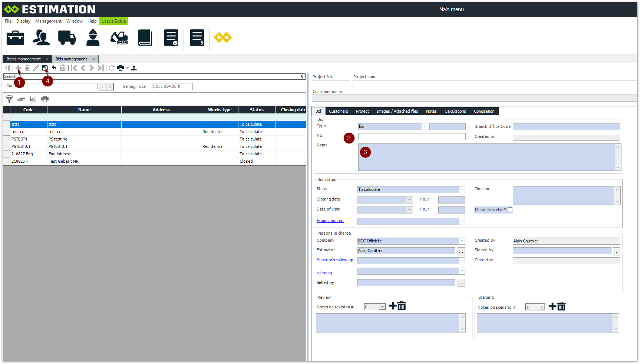Save the bid with the floppy disk icon
This screenshot has height=364, width=640.
pyautogui.click(x=45, y=68)
